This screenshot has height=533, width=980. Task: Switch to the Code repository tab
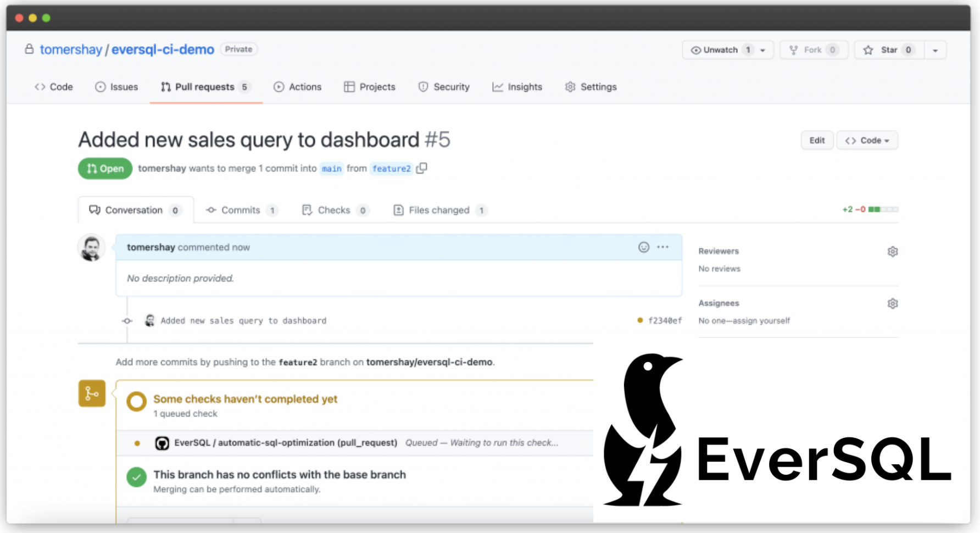point(54,87)
